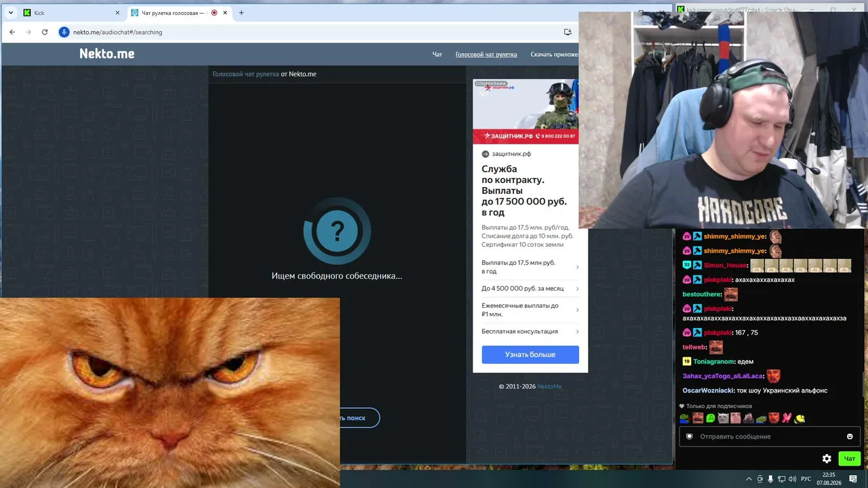Reload the Nekto.me page

pyautogui.click(x=45, y=32)
